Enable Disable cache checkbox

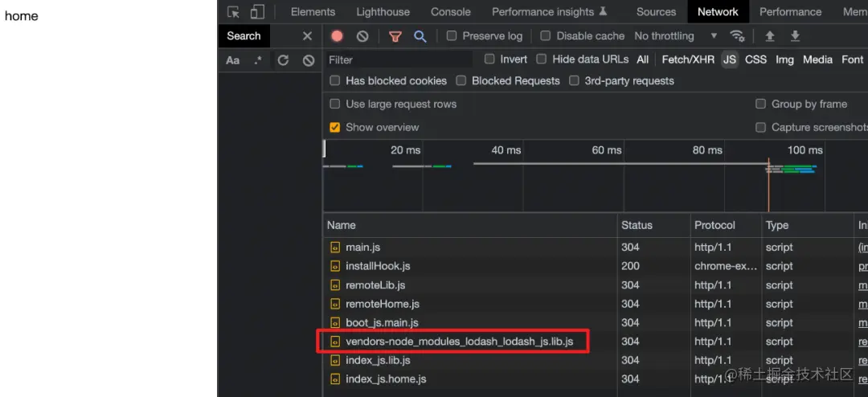click(x=545, y=36)
